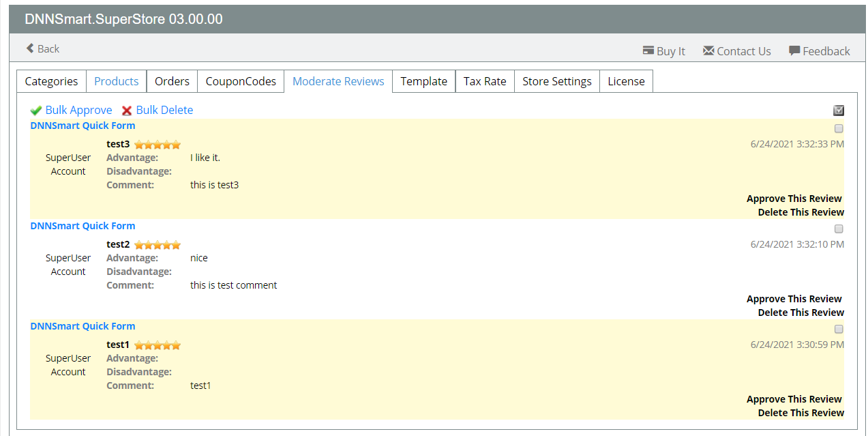Open the Feedback link text
Screen dimensions: 868x436
[x=826, y=51]
